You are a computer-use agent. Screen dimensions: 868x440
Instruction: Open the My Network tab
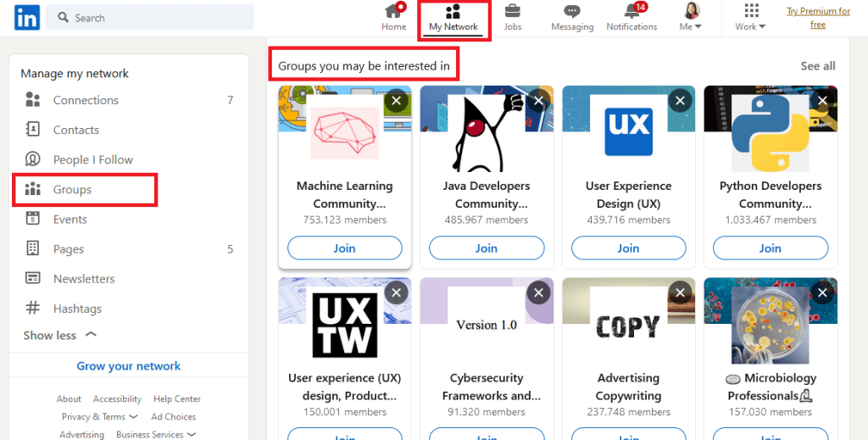(x=453, y=18)
